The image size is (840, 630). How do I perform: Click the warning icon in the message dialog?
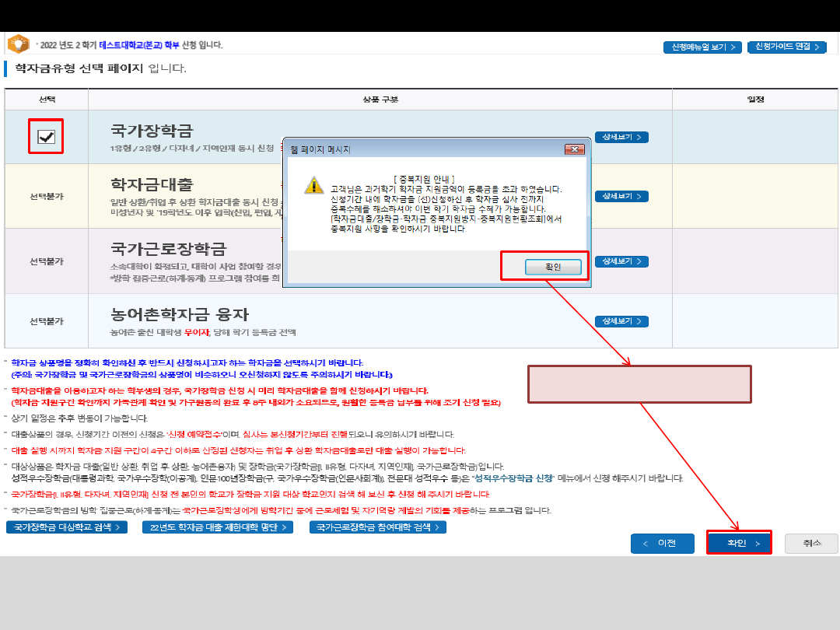[x=313, y=185]
